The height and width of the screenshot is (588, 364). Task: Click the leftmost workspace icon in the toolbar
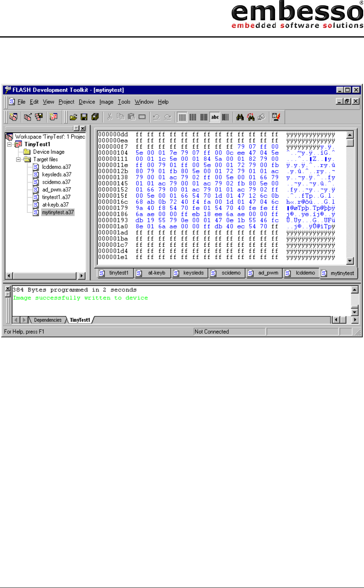13,117
